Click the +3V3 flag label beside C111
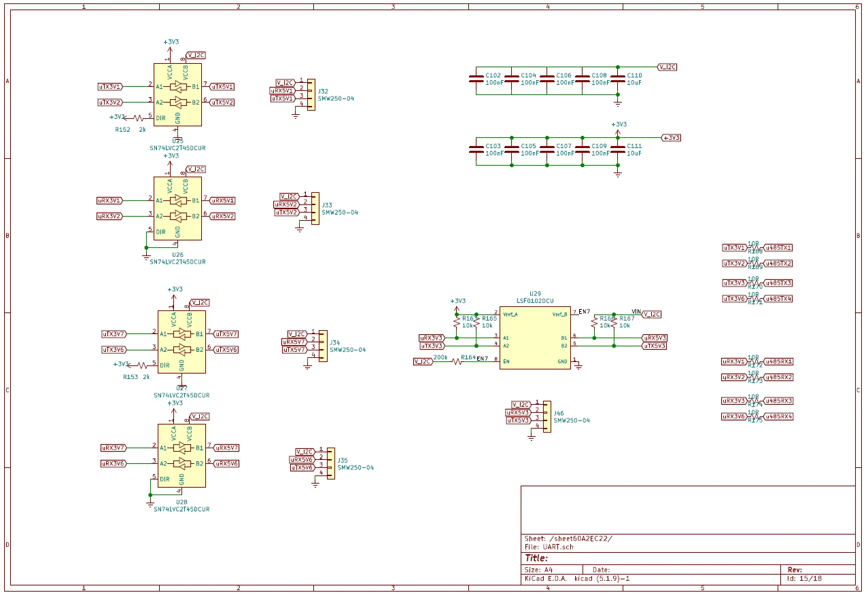868x597 pixels. click(x=671, y=138)
